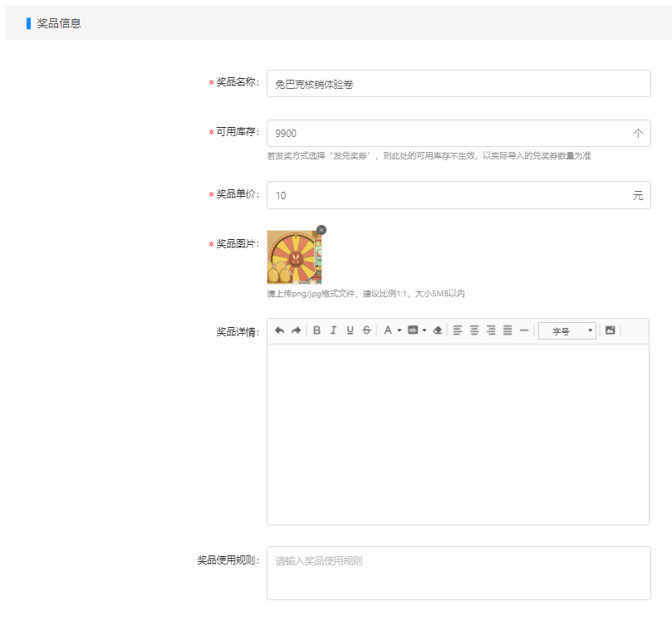Screen dimensions: 672x621
Task: Focus the 奖品单价 input showing 10
Action: click(x=459, y=195)
